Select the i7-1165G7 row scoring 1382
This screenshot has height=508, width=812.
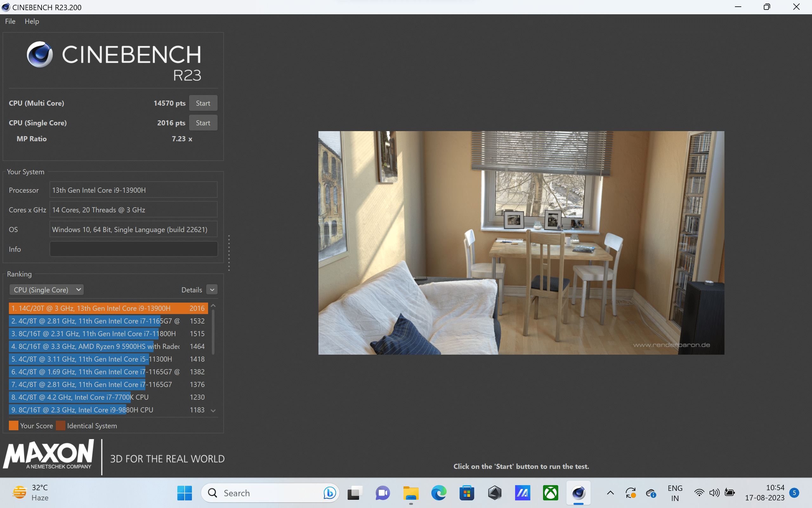click(x=108, y=371)
